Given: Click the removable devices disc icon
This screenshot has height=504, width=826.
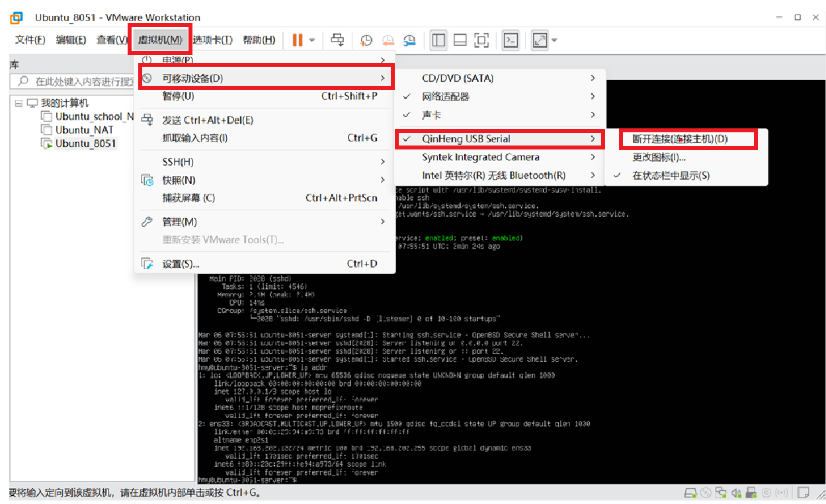Looking at the screenshot, I should click(147, 78).
